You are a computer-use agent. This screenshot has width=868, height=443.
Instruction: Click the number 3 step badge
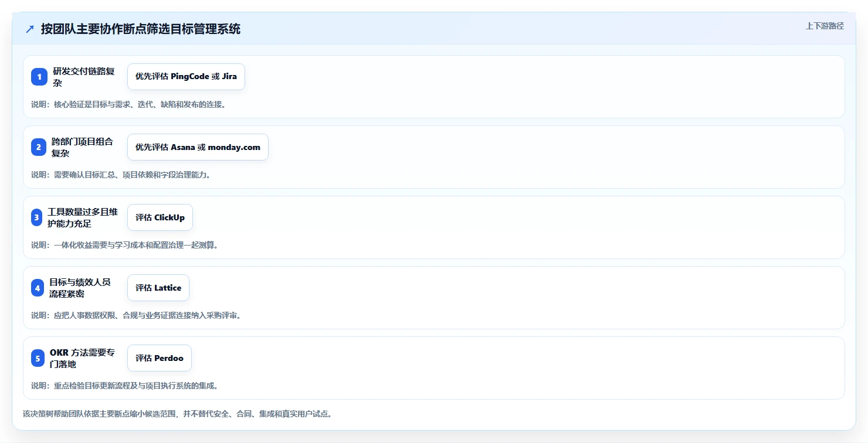click(36, 217)
